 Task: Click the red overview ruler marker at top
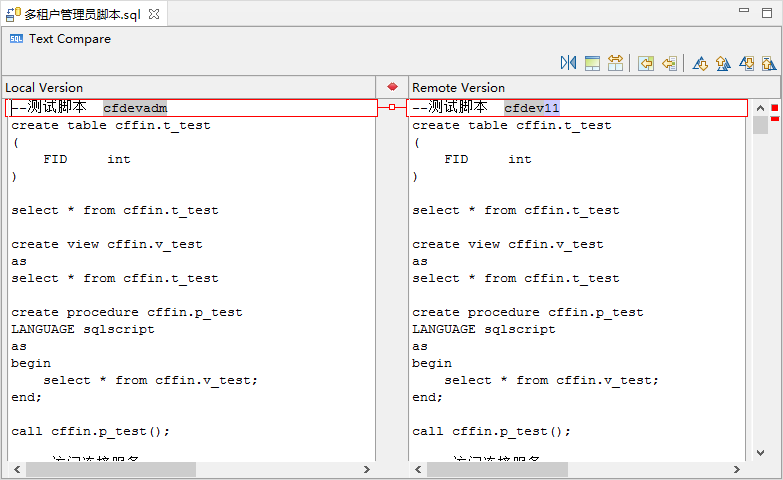[775, 107]
